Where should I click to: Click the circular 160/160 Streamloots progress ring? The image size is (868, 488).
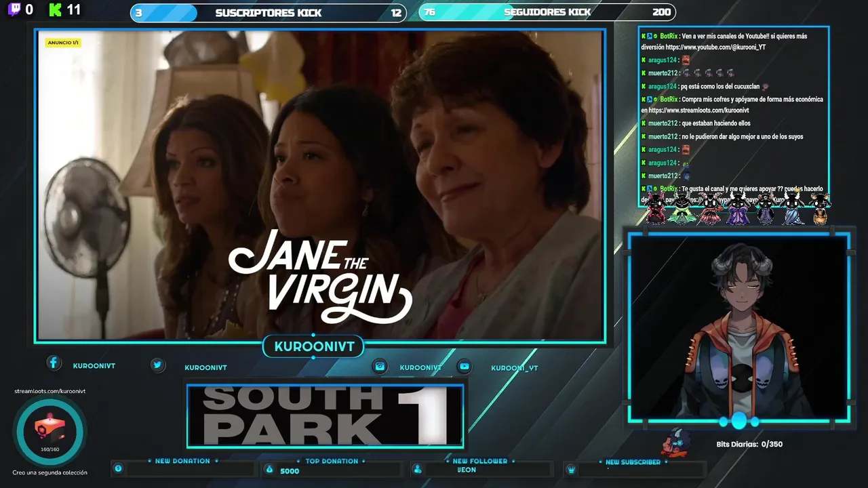point(49,431)
